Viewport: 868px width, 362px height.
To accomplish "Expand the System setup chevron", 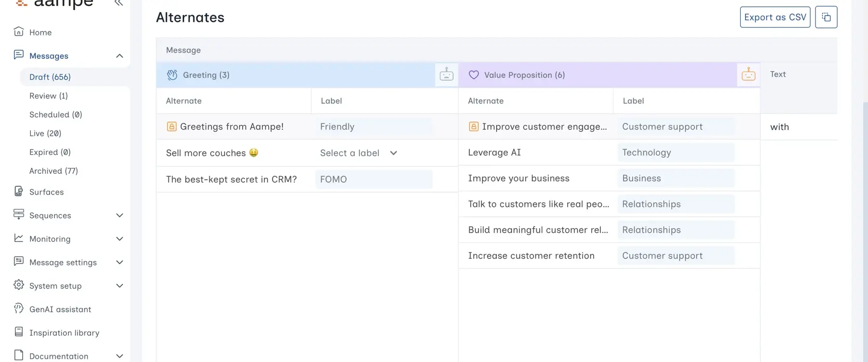I will (x=120, y=286).
